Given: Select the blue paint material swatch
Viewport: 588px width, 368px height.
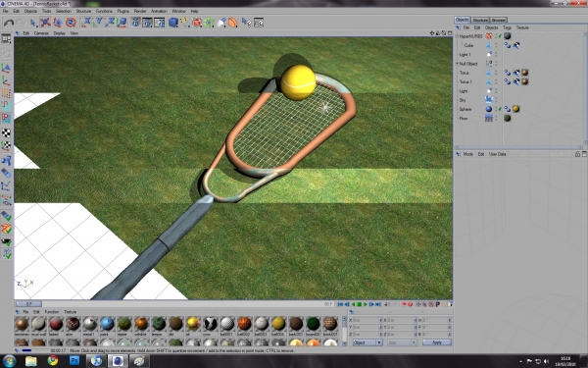Looking at the screenshot, I should point(107,324).
